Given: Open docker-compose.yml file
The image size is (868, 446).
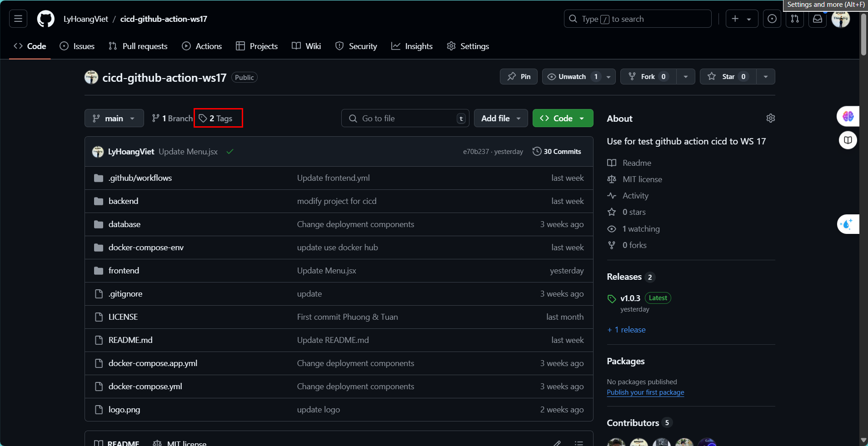Looking at the screenshot, I should click(x=145, y=387).
